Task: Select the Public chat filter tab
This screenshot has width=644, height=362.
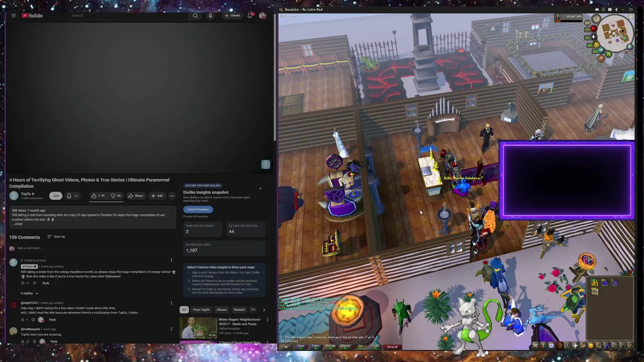Action: (316, 346)
